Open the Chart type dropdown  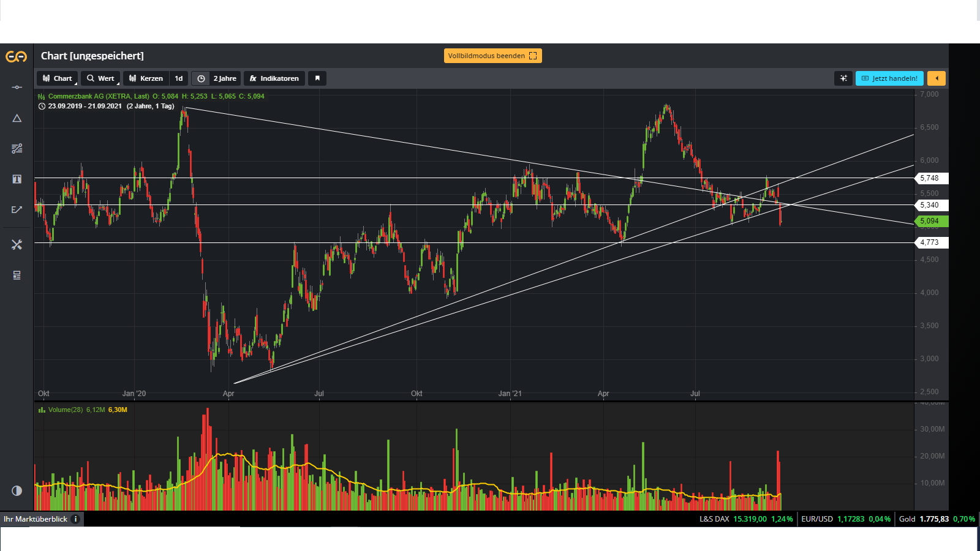57,78
